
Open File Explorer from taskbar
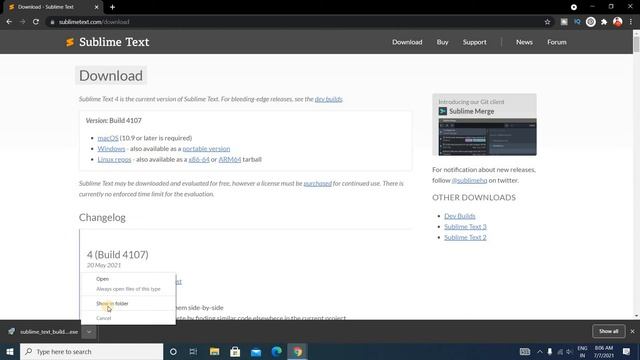(214, 351)
